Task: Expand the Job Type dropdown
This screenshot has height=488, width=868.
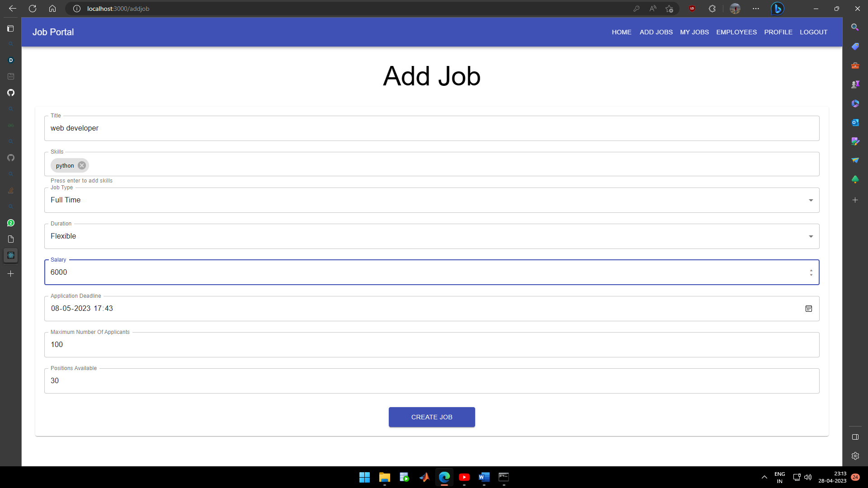Action: (x=811, y=200)
